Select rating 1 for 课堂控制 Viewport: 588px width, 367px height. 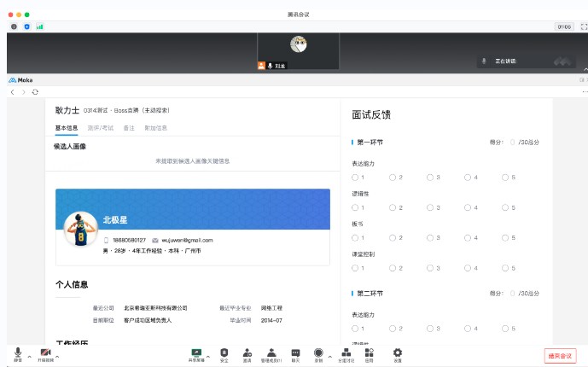(x=355, y=268)
